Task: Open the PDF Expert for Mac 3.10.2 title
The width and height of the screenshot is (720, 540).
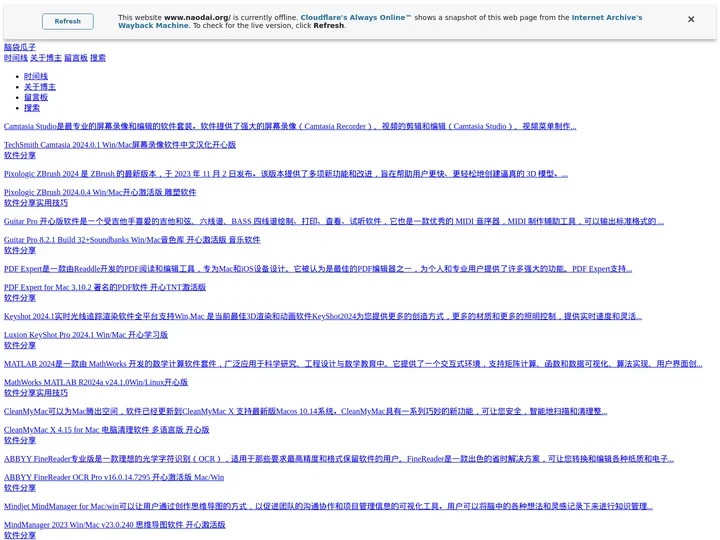Action: (105, 287)
